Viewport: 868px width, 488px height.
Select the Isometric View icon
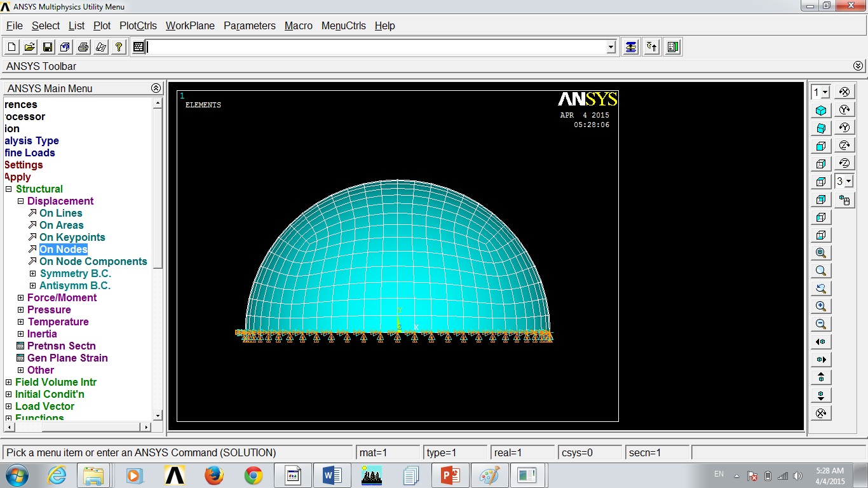coord(821,111)
